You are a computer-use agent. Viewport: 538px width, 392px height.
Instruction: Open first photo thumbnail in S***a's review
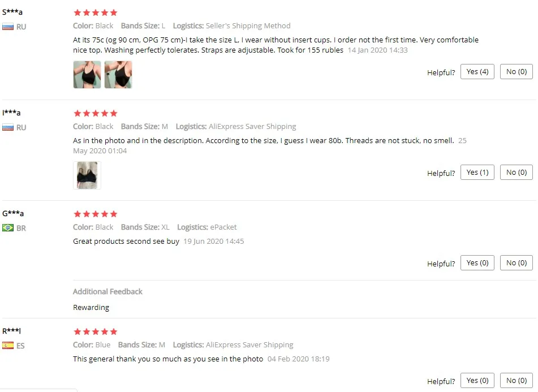pos(87,75)
